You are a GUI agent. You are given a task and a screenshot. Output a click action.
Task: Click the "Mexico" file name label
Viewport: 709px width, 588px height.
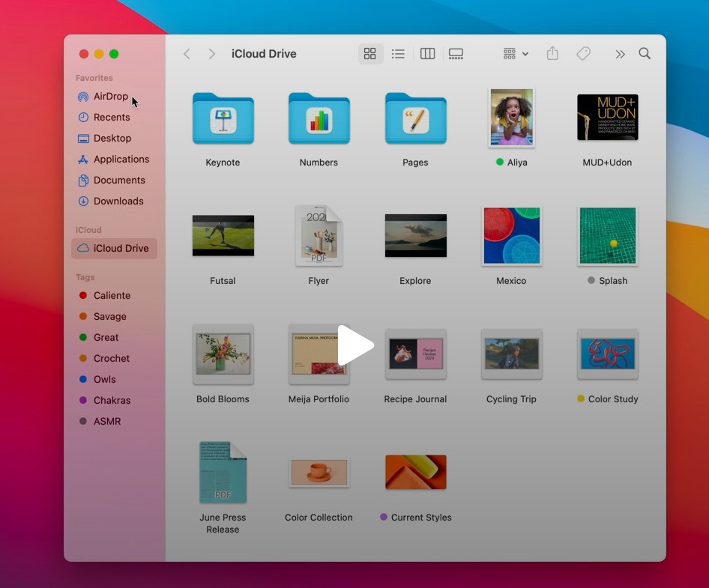(x=511, y=281)
